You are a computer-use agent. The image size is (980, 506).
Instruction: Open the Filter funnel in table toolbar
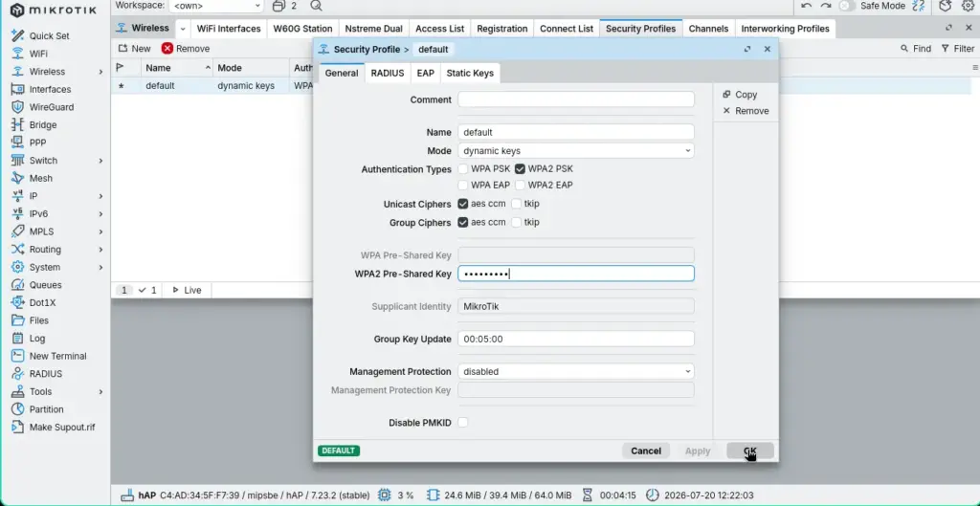point(957,48)
